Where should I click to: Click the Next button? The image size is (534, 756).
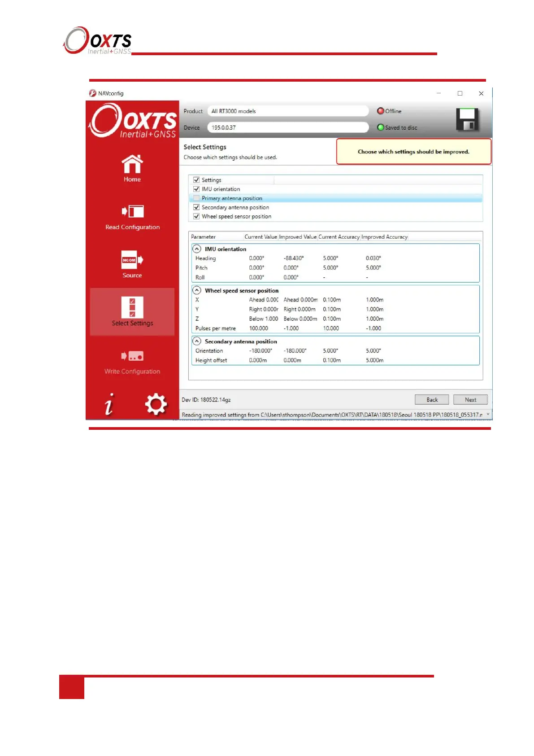point(470,400)
